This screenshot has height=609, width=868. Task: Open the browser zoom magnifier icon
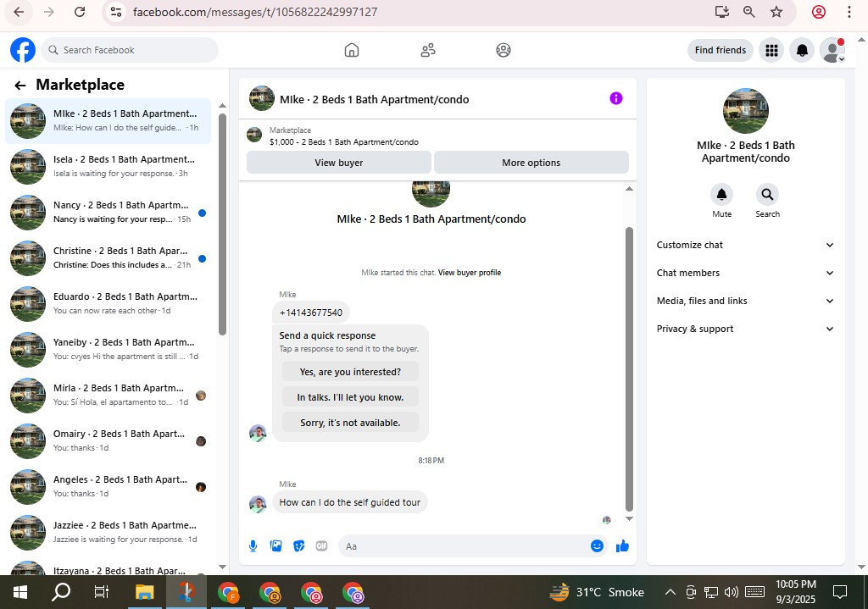(749, 12)
